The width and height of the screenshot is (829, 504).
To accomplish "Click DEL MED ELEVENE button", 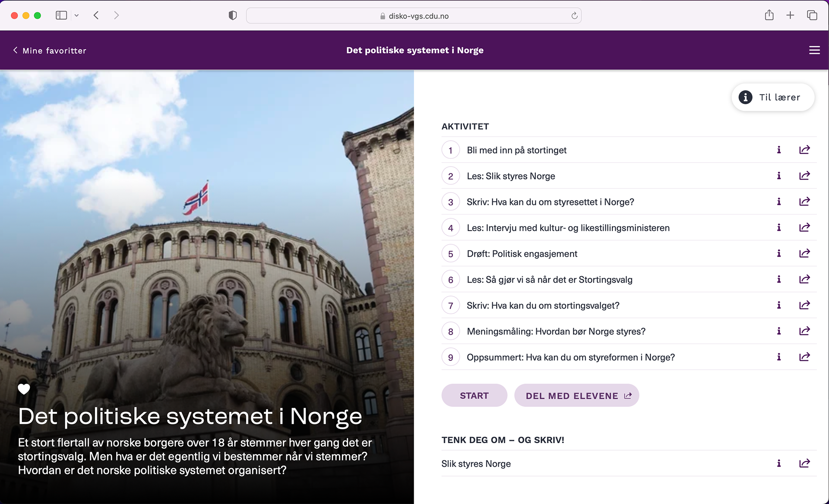I will pyautogui.click(x=576, y=395).
